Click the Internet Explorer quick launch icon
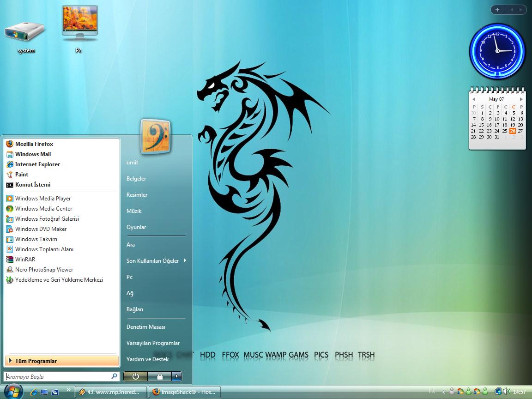 (x=34, y=392)
